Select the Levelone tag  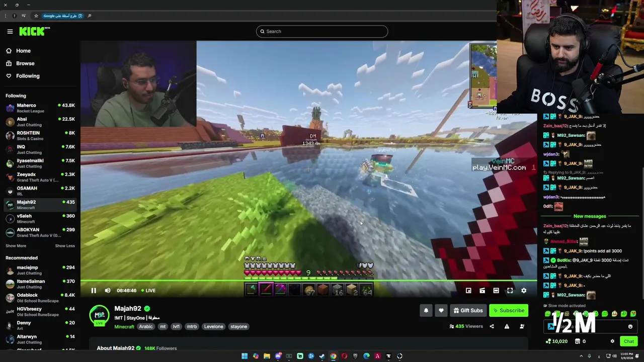213,327
